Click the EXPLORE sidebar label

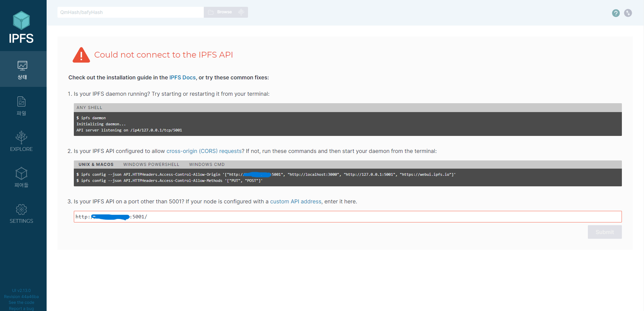(21, 149)
